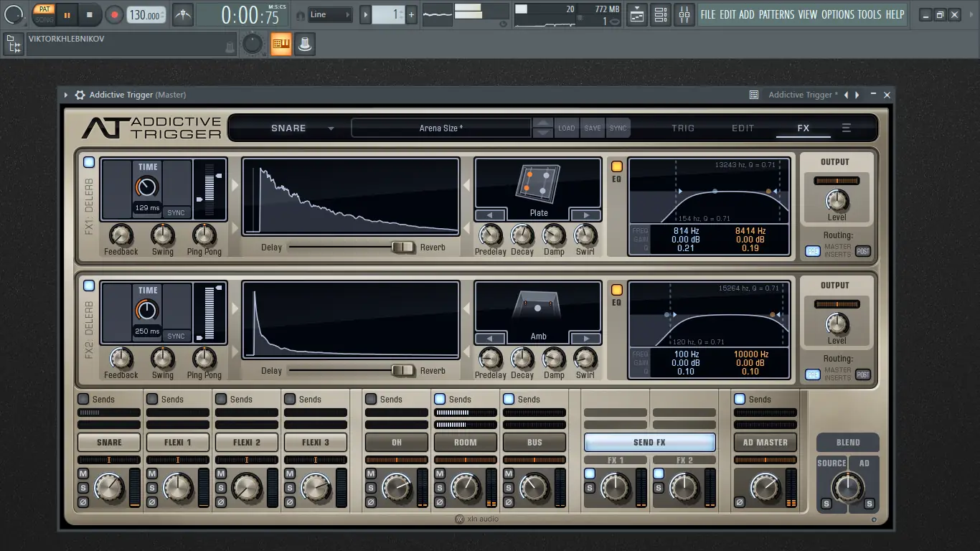Select previous reverb type before Plate
This screenshot has height=551, width=980.
point(491,215)
